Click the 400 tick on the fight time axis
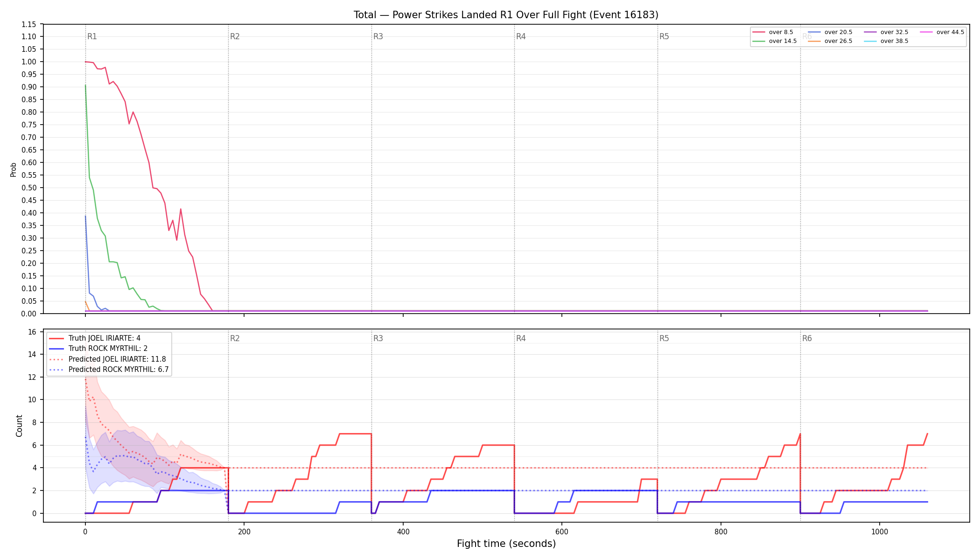The height and width of the screenshot is (560, 980). pyautogui.click(x=403, y=532)
